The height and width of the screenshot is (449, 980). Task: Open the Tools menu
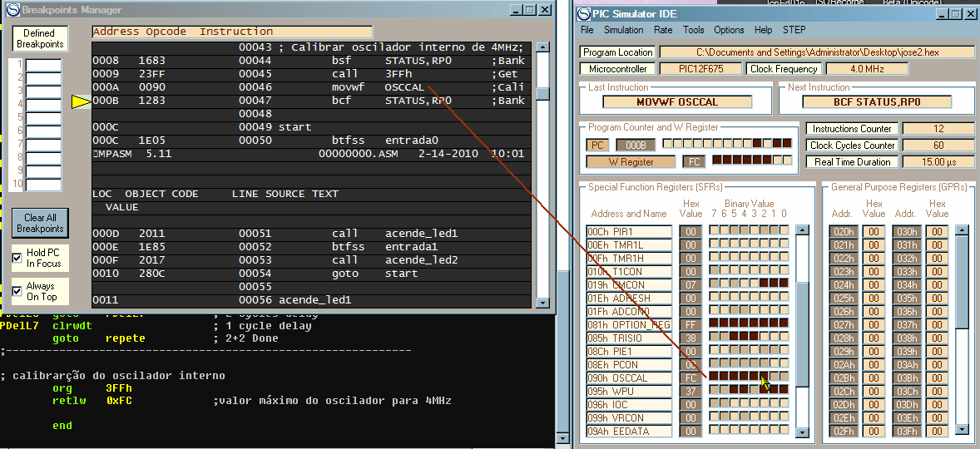(693, 30)
